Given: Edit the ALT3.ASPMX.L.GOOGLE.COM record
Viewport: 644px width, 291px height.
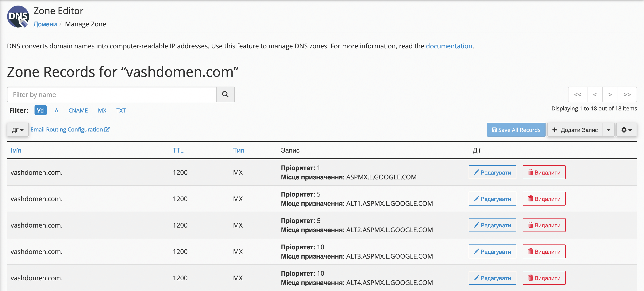Looking at the screenshot, I should pos(492,252).
